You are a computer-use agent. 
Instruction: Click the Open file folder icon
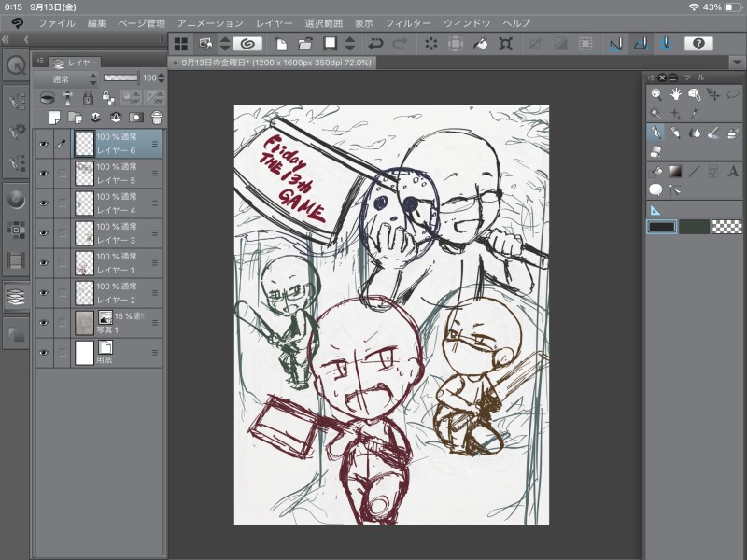pos(305,44)
